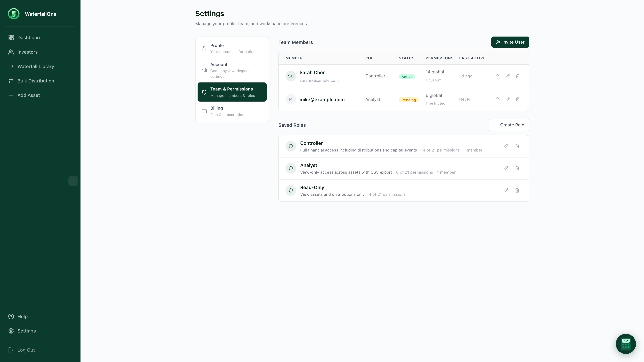
Task: Collapse the sidebar with the chevron
Action: click(x=73, y=181)
